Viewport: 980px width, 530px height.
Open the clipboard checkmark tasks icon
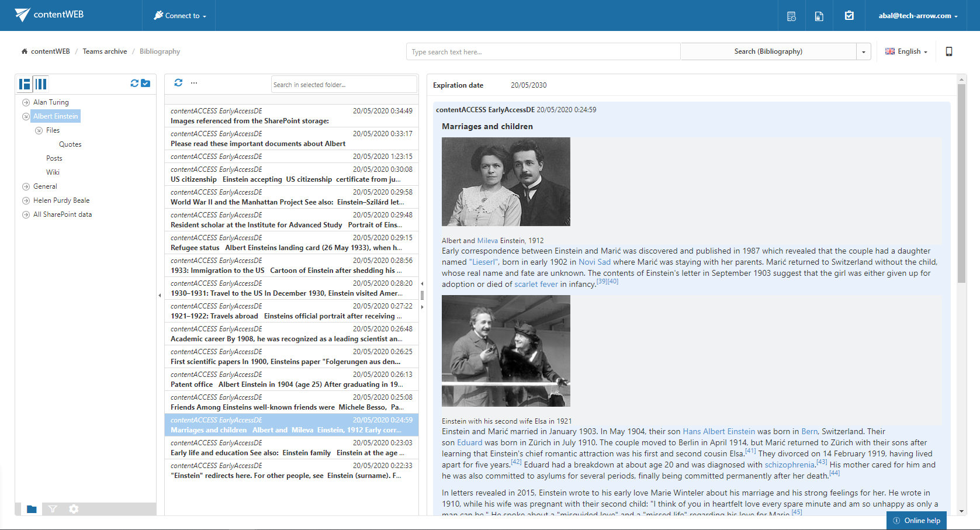[849, 16]
